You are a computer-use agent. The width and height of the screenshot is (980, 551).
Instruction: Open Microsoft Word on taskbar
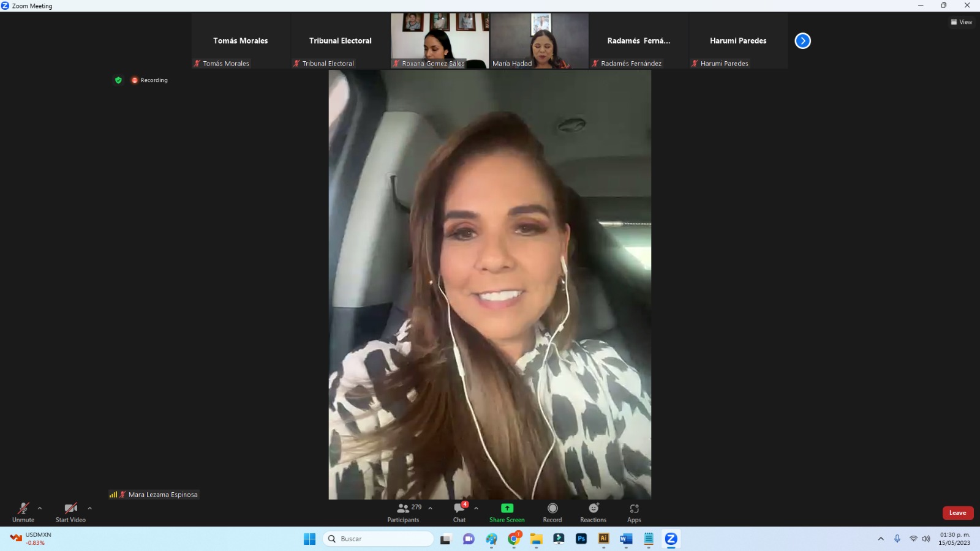click(626, 539)
